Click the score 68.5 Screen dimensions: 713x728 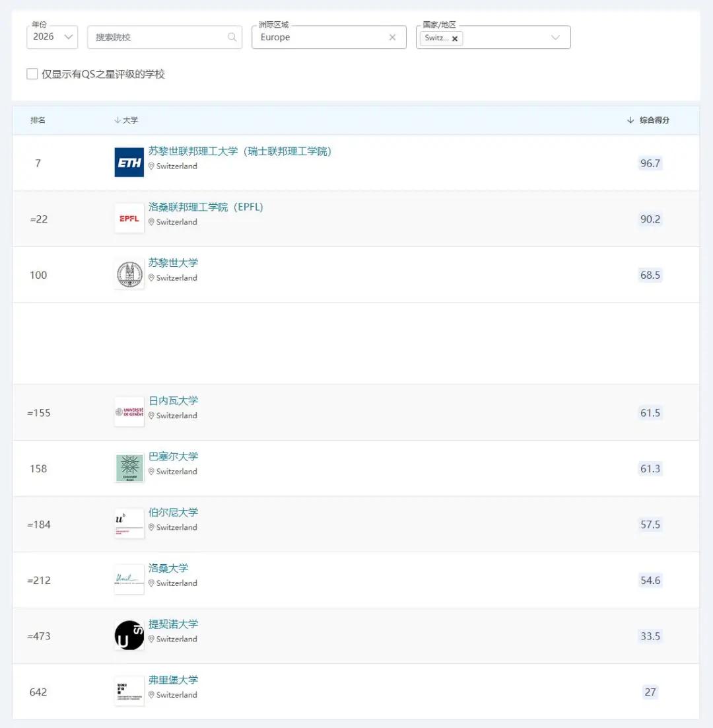[650, 275]
